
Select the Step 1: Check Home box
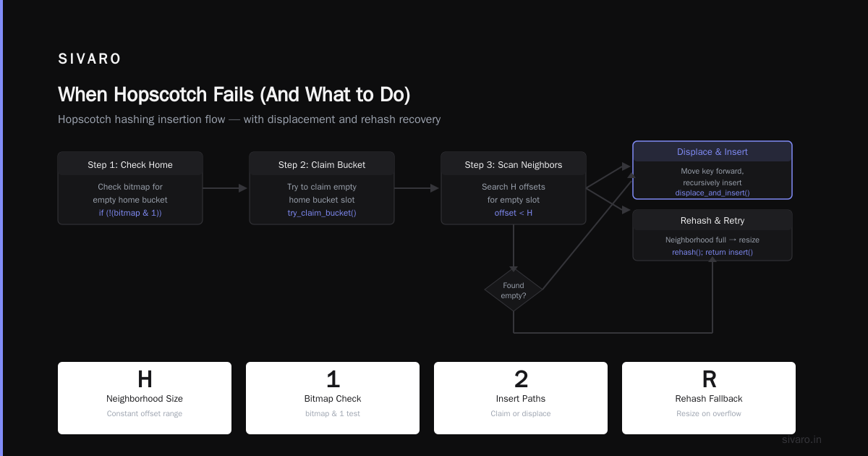tap(130, 188)
